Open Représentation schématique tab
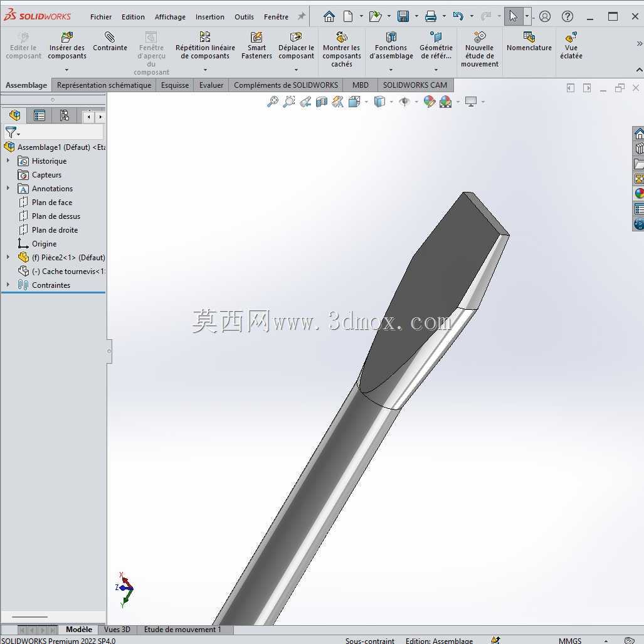Image resolution: width=644 pixels, height=644 pixels. tap(104, 85)
